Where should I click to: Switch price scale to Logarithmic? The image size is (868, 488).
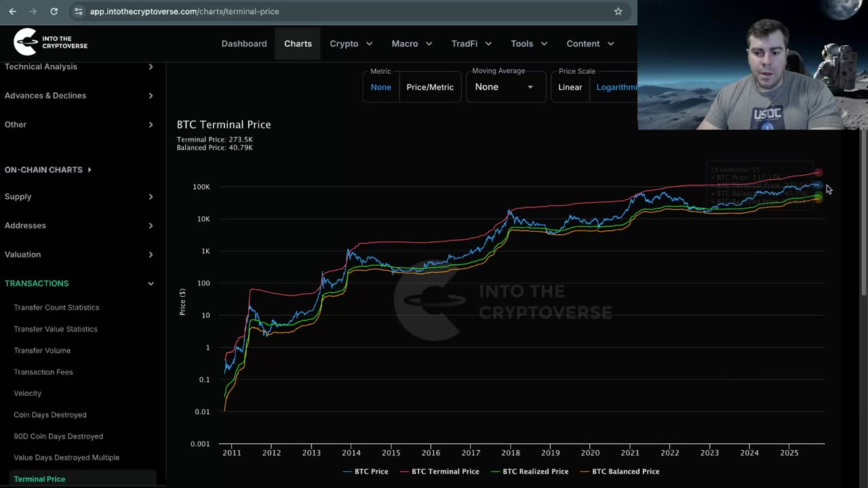pyautogui.click(x=616, y=87)
